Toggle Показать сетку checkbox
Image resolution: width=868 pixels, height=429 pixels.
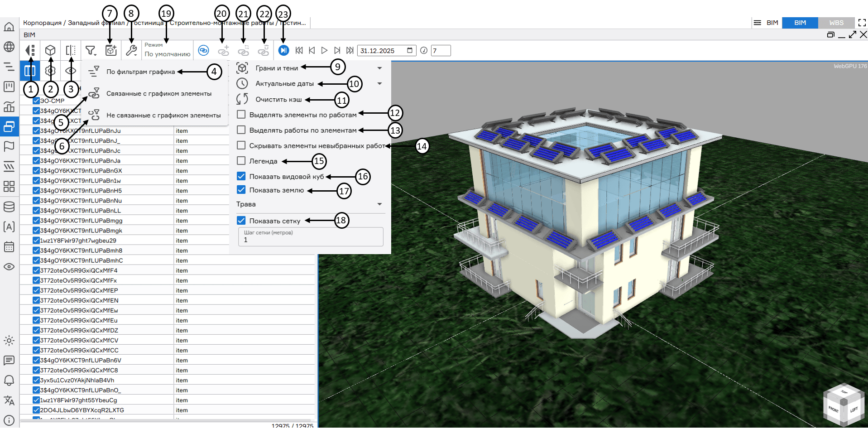coord(241,221)
